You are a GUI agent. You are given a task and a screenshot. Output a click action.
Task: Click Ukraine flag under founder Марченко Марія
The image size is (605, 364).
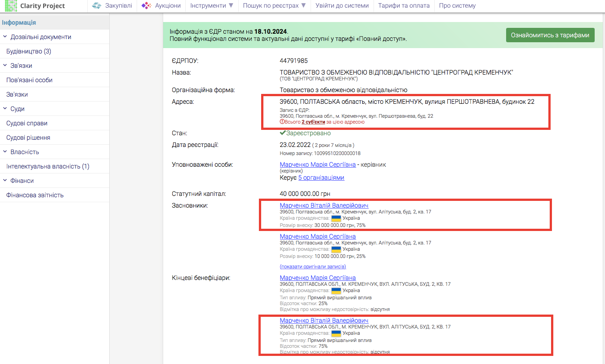[x=336, y=249]
